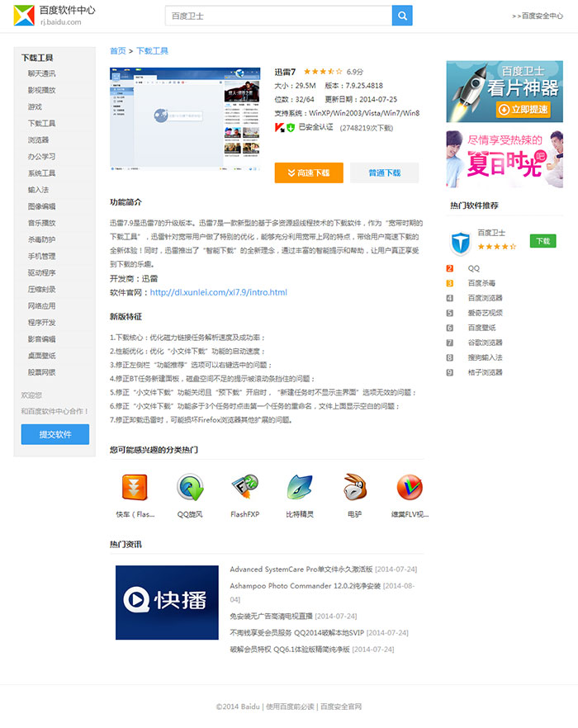Image resolution: width=578 pixels, height=728 pixels.
Task: Click the security certification shield icon
Action: point(291,128)
